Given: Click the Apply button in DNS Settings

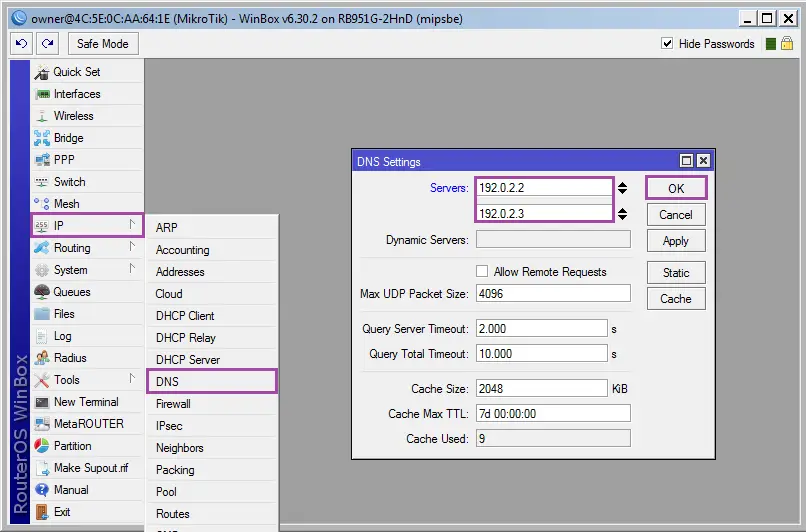Looking at the screenshot, I should pyautogui.click(x=676, y=241).
